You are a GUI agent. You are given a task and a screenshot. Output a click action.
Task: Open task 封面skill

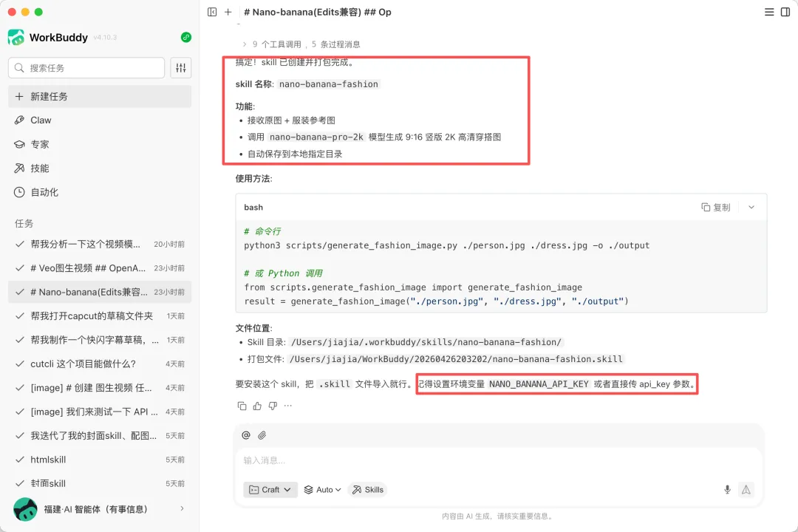point(100,483)
